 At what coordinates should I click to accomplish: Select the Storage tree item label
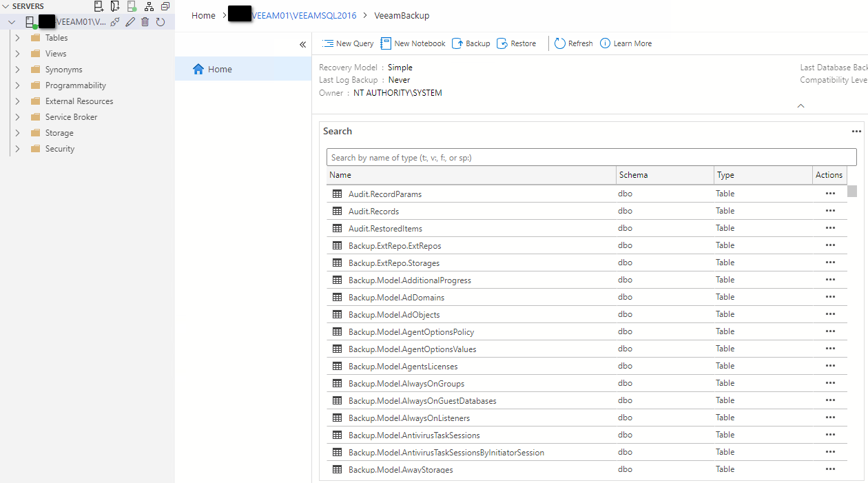point(59,133)
